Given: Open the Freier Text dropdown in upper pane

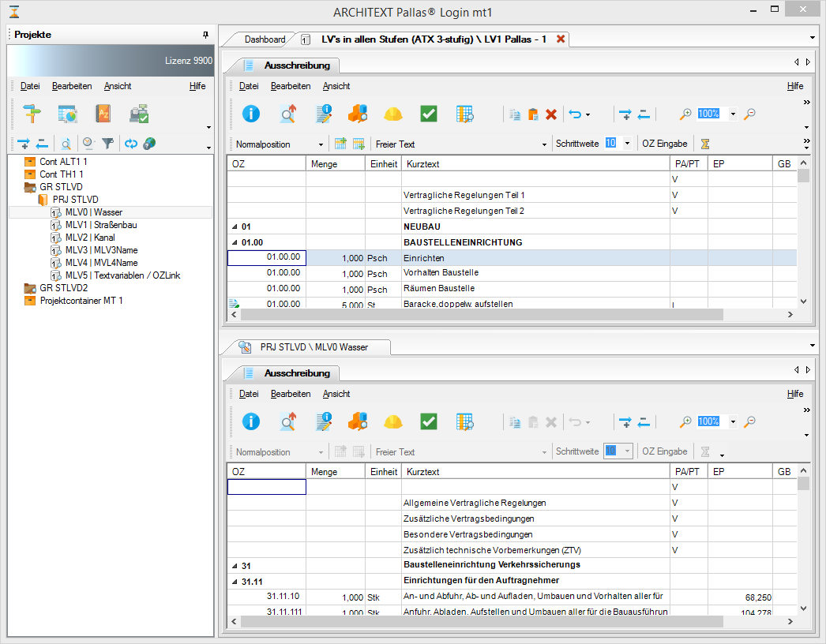Looking at the screenshot, I should click(544, 144).
